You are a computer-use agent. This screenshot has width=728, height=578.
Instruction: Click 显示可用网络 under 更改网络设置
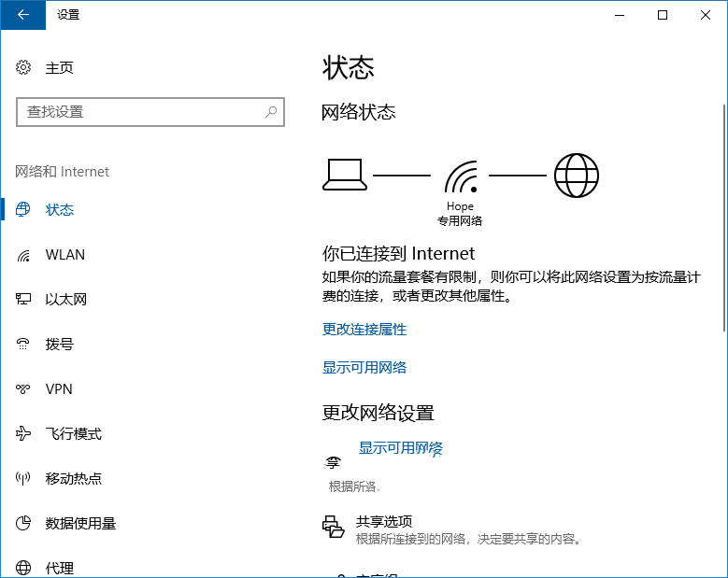click(x=401, y=448)
